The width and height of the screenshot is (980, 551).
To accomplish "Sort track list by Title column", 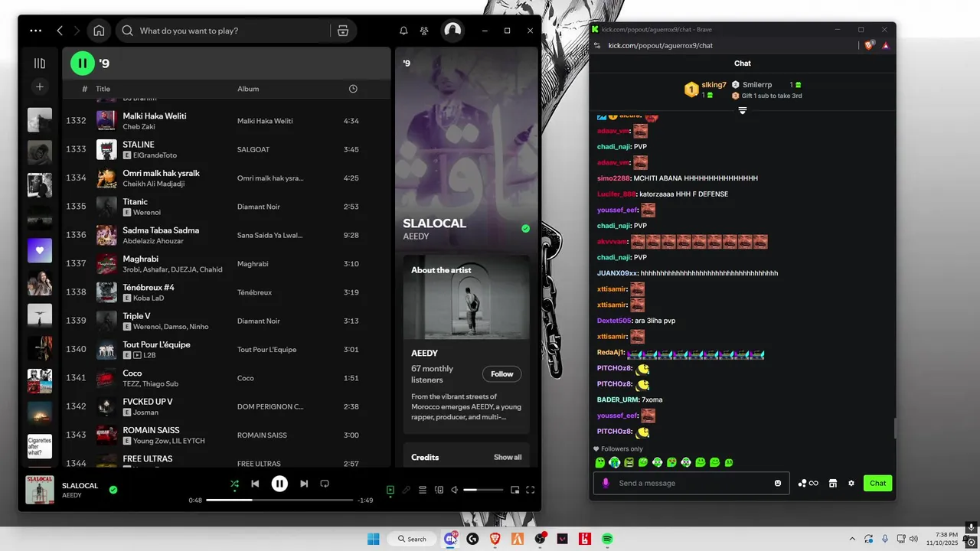I will [x=103, y=89].
